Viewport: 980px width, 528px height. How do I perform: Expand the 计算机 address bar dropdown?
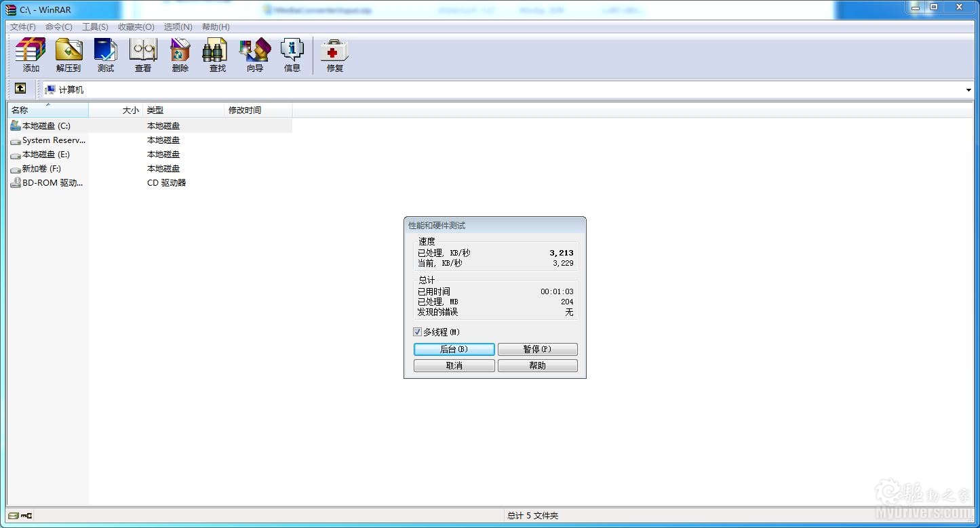pyautogui.click(x=968, y=90)
